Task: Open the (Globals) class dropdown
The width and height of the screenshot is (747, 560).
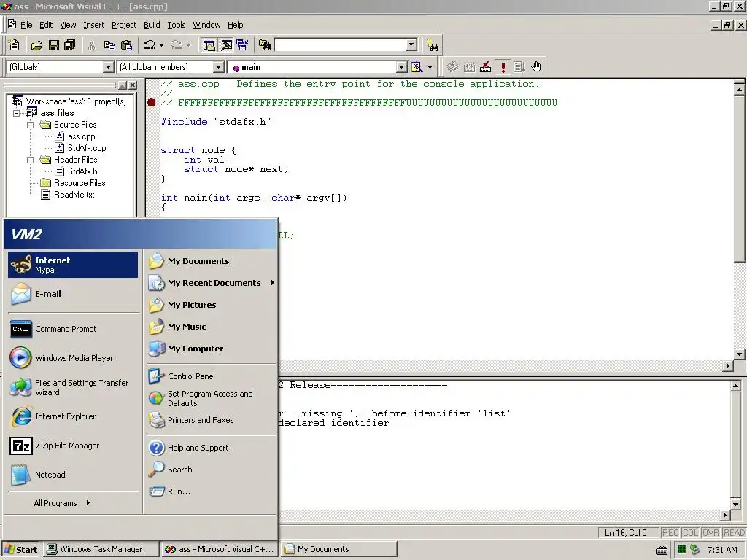Action: point(109,67)
